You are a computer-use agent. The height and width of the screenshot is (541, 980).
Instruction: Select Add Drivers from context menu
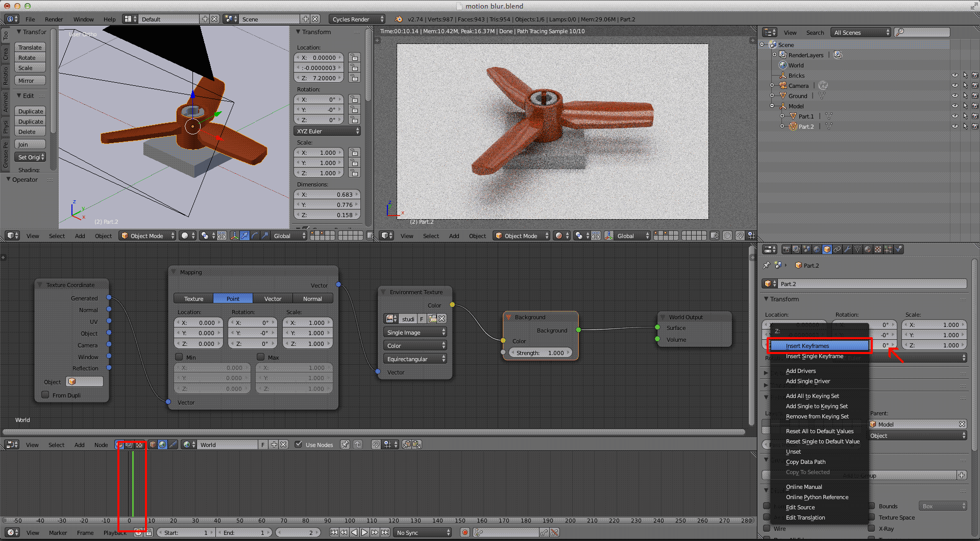click(x=819, y=371)
